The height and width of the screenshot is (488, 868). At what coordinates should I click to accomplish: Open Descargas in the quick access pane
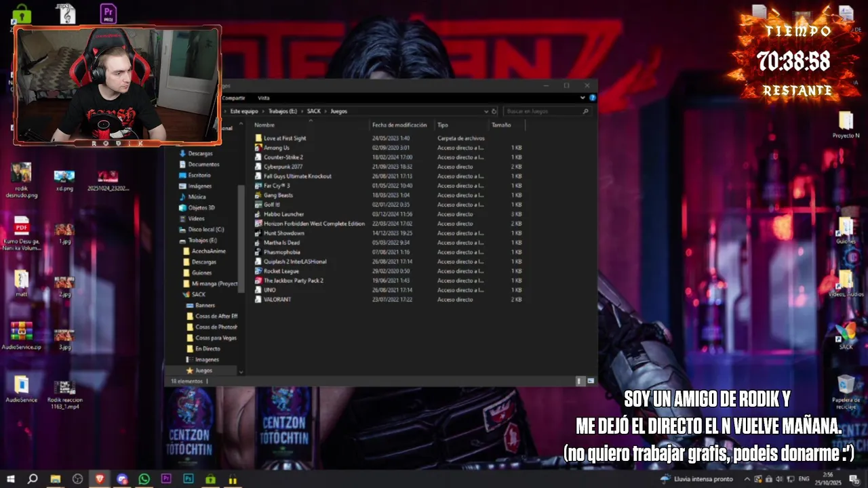tap(200, 154)
